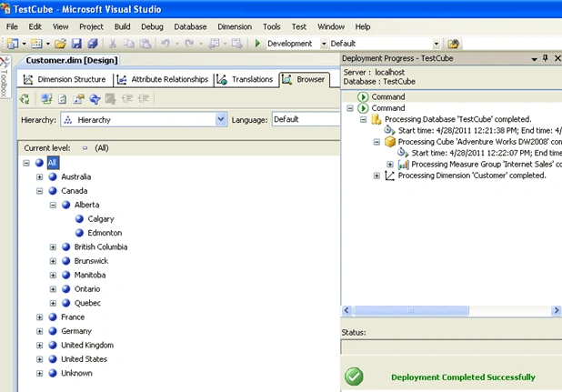Expand Processing Dimension 'Customer' entry
Image resolution: width=562 pixels, height=392 pixels.
pyautogui.click(x=376, y=176)
